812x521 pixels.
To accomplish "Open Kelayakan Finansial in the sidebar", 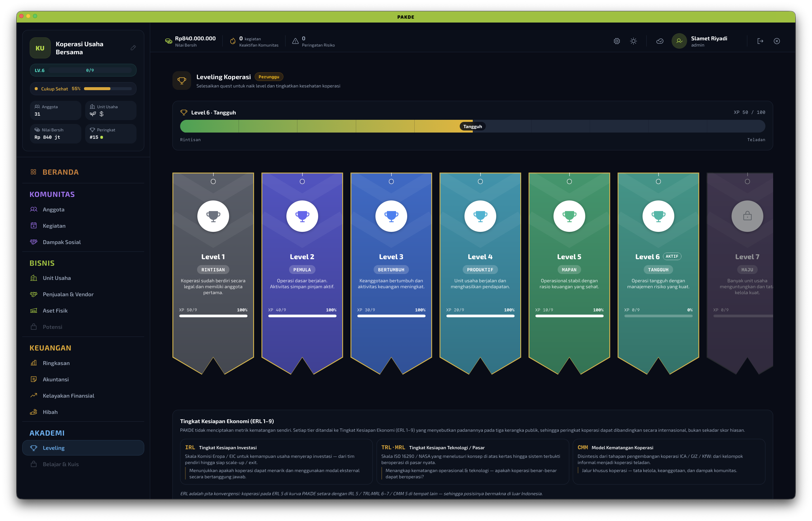I will [x=83, y=396].
